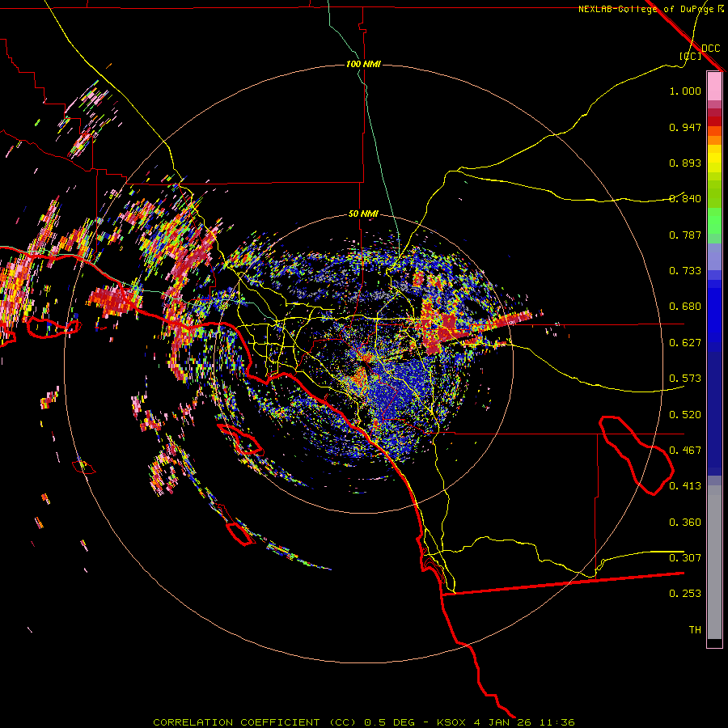Click the 0.413 scale value
The height and width of the screenshot is (728, 728).
click(x=685, y=486)
